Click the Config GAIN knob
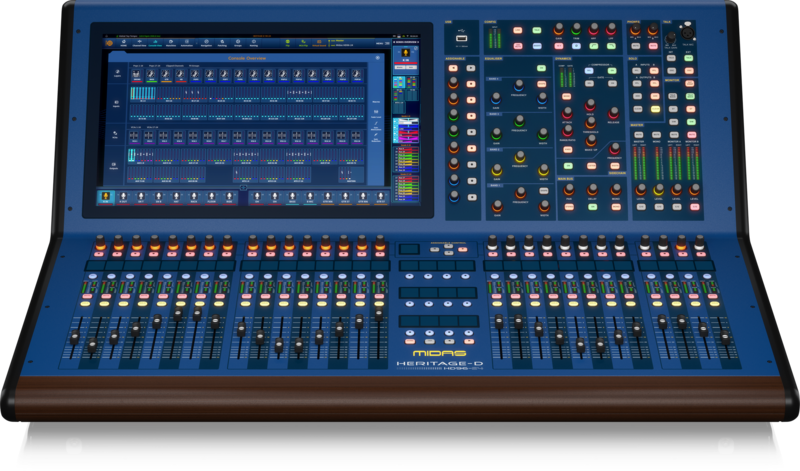This screenshot has width=800, height=471. pyautogui.click(x=559, y=30)
